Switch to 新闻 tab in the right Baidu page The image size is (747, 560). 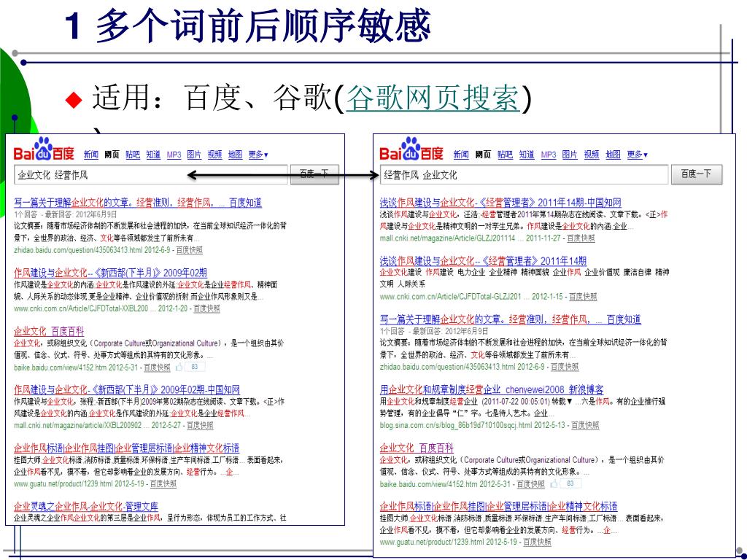point(461,155)
